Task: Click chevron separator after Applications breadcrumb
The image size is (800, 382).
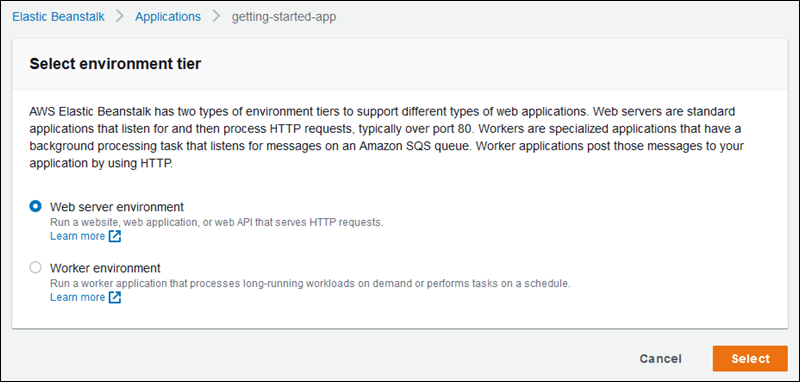Action: click(x=216, y=16)
